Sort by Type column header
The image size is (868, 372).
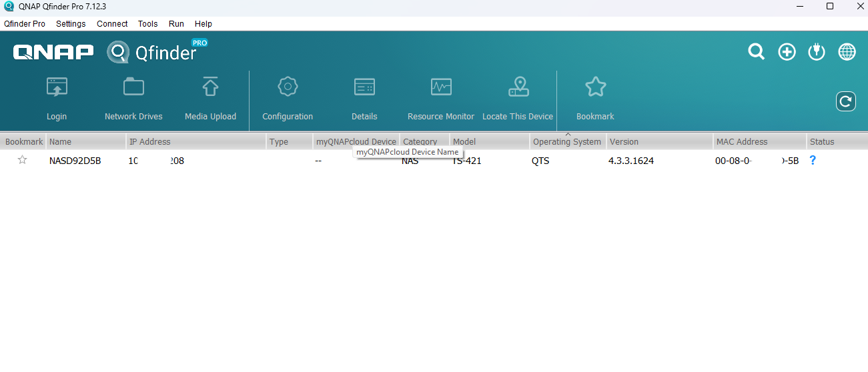290,141
